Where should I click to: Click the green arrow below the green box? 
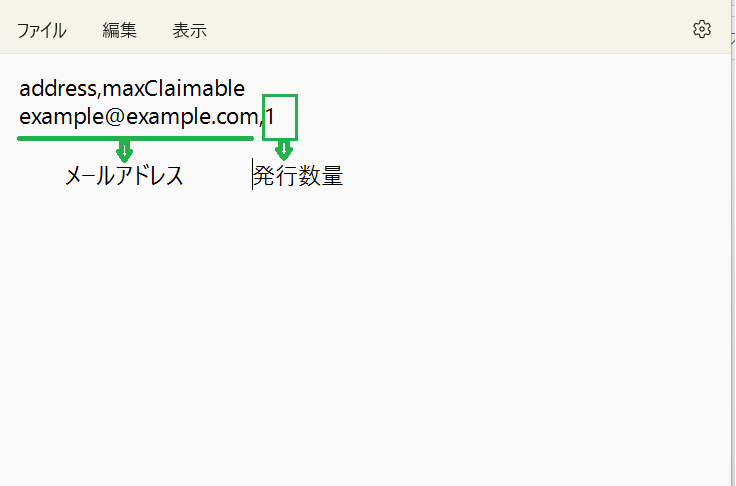tap(284, 150)
